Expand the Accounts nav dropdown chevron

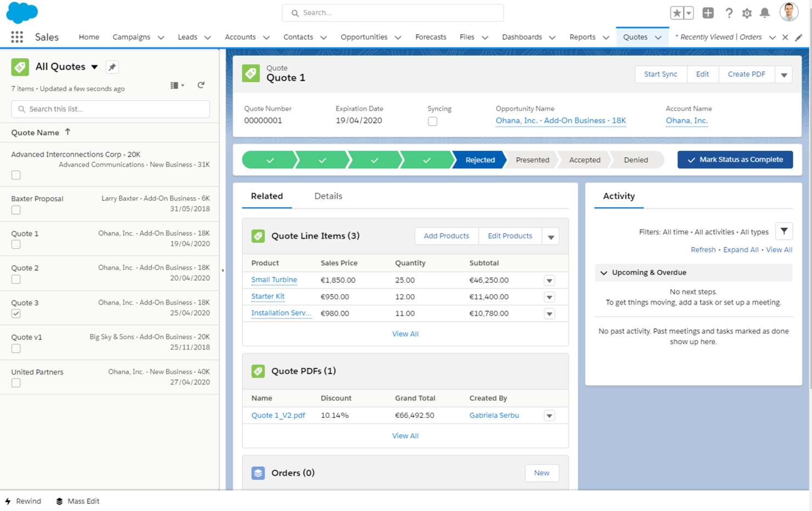(x=266, y=37)
